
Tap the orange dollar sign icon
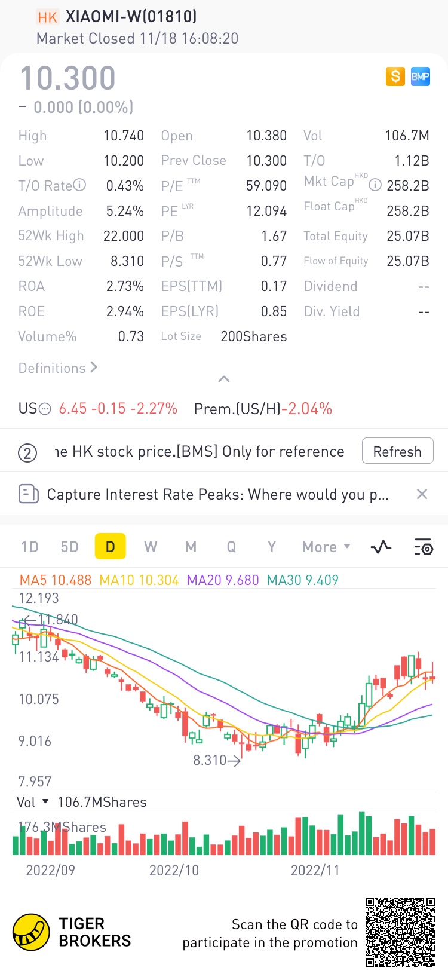click(x=395, y=76)
